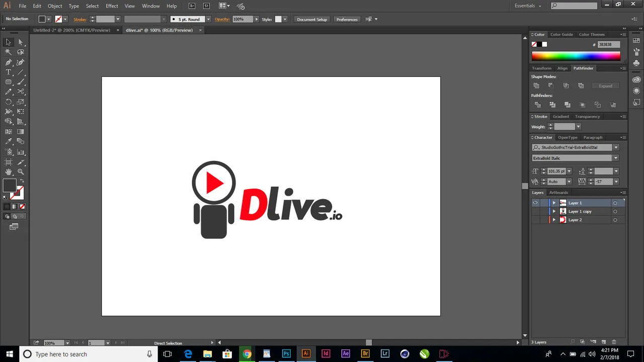Select the Hand tool
Viewport: 644px width, 362px height.
tap(9, 172)
